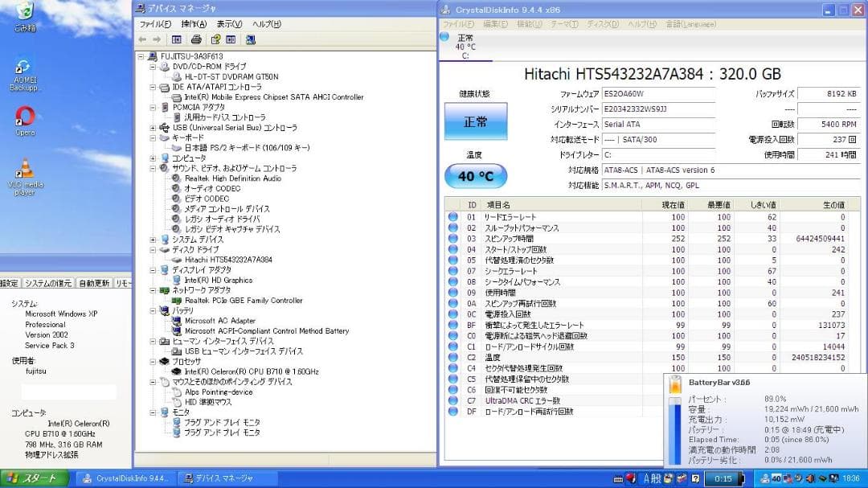Click the スタート button on the taskbar
Screen dimensions: 868x488
[x=35, y=478]
